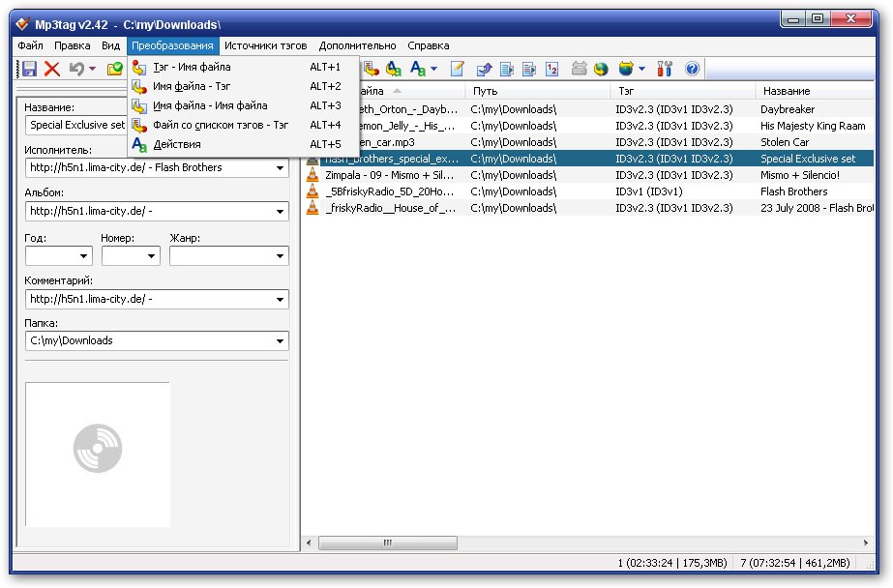Click the Undo arrow in the toolbar

tap(76, 69)
